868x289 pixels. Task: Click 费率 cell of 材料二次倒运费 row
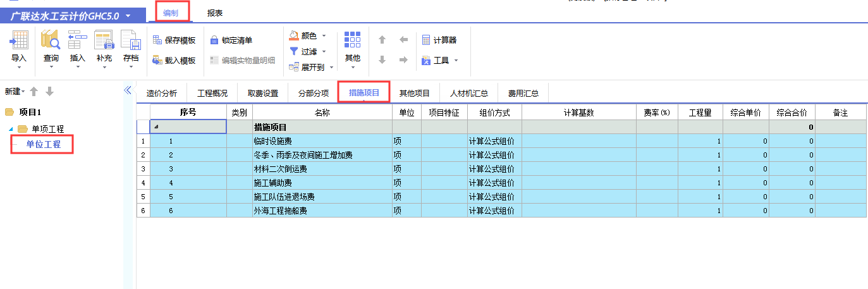click(657, 169)
